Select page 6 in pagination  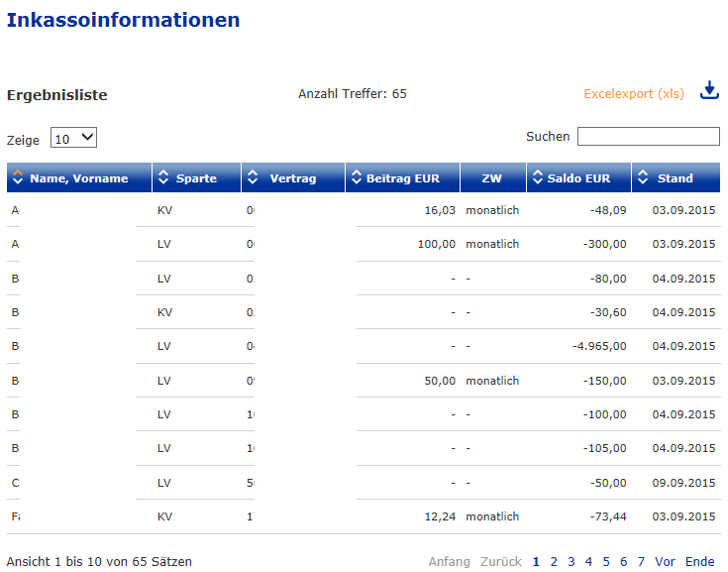pos(624,562)
